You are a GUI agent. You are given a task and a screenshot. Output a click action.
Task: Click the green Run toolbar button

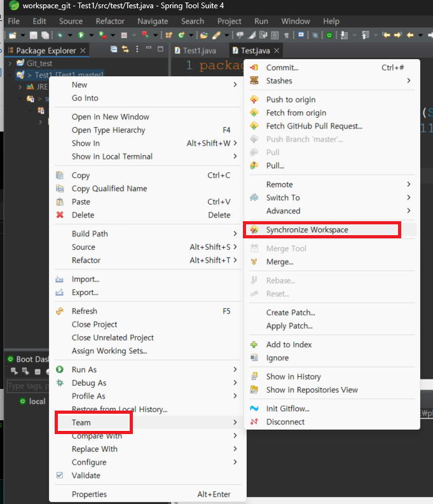[81, 35]
